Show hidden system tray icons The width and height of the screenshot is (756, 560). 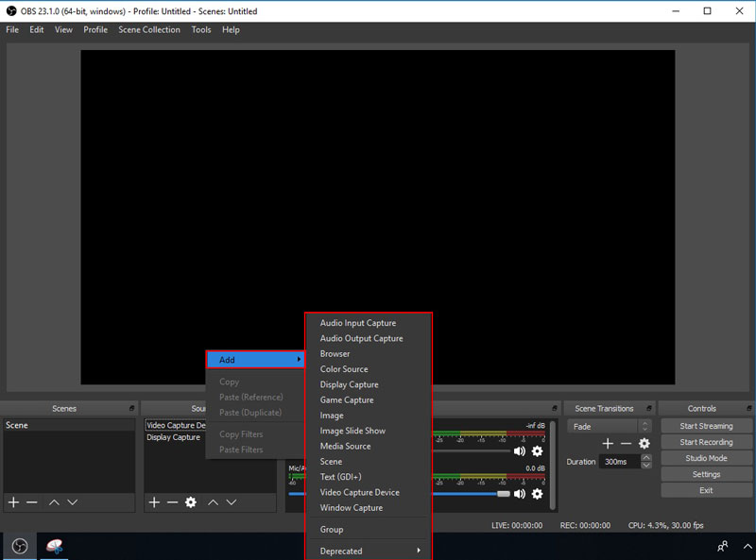(747, 546)
